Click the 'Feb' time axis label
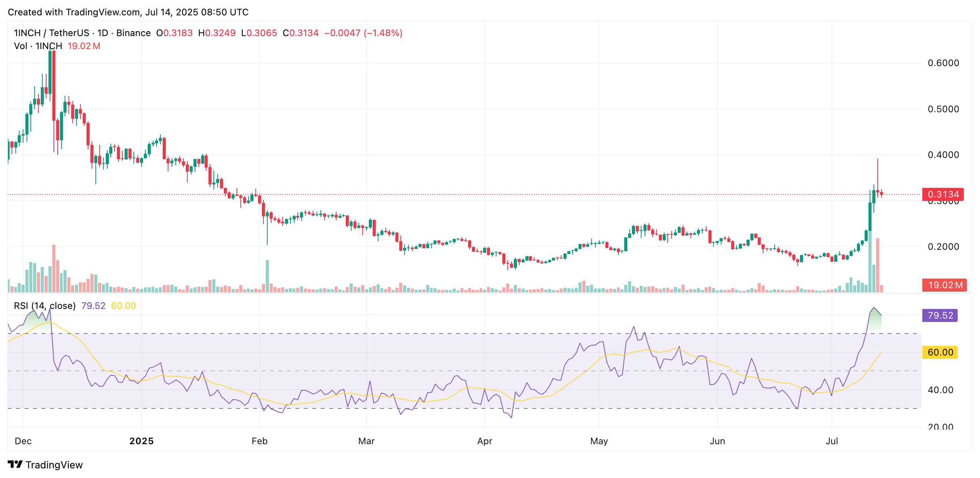Viewport: 980px width, 478px height. [260, 441]
